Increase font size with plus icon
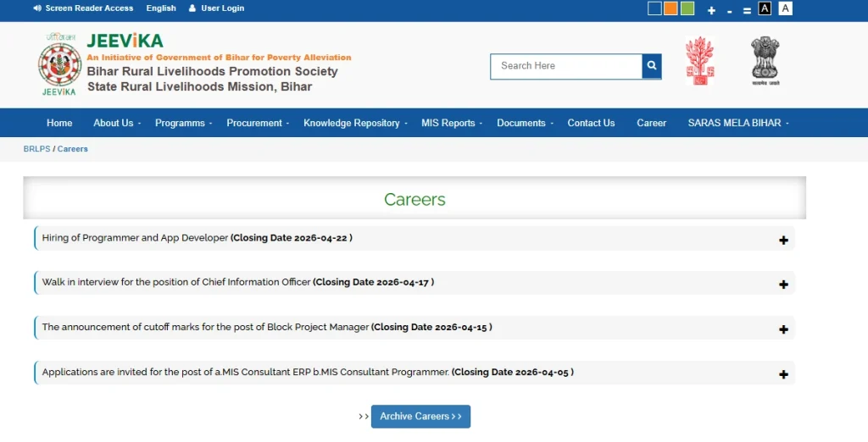 [711, 10]
